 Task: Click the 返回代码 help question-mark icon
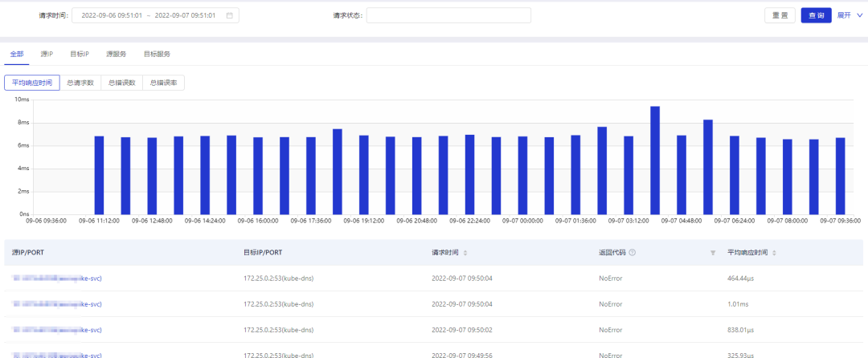pos(633,253)
